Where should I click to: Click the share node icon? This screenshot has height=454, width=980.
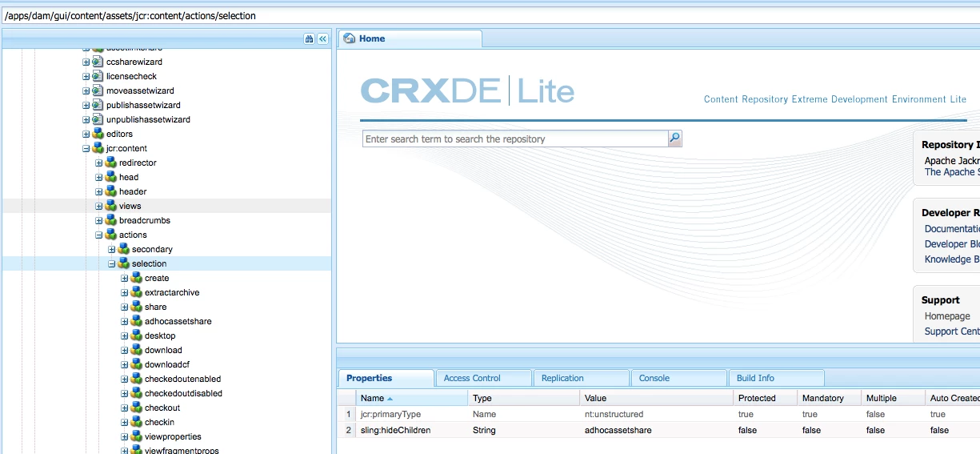[136, 307]
